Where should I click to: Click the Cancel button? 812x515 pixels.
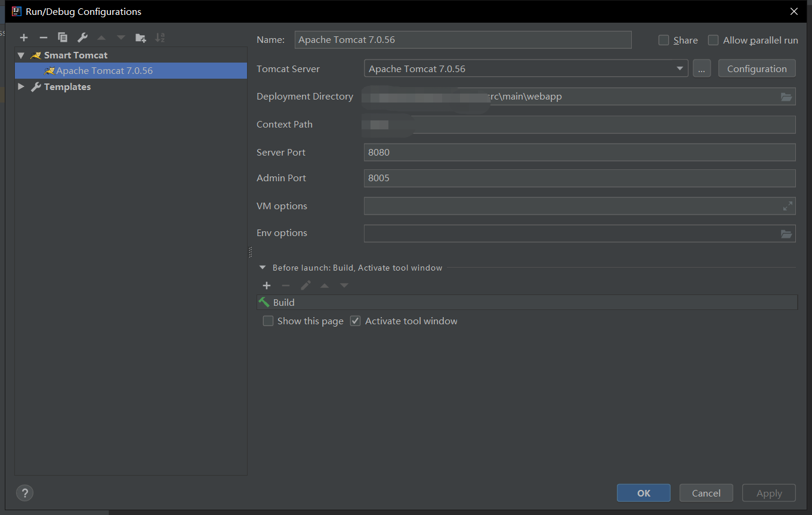coord(706,493)
